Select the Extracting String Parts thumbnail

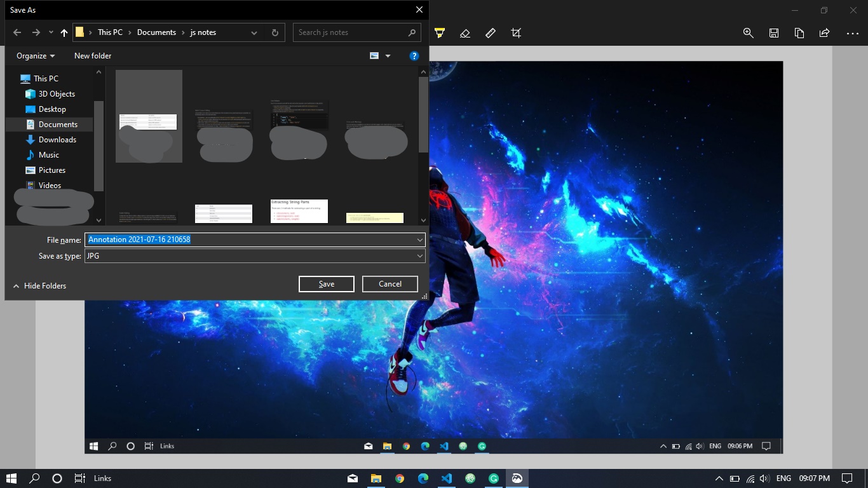pos(299,211)
